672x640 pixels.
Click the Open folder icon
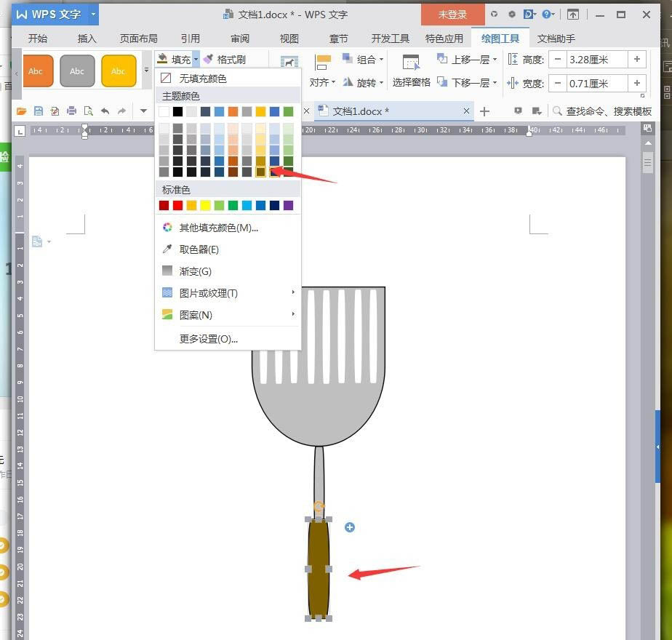coord(21,111)
